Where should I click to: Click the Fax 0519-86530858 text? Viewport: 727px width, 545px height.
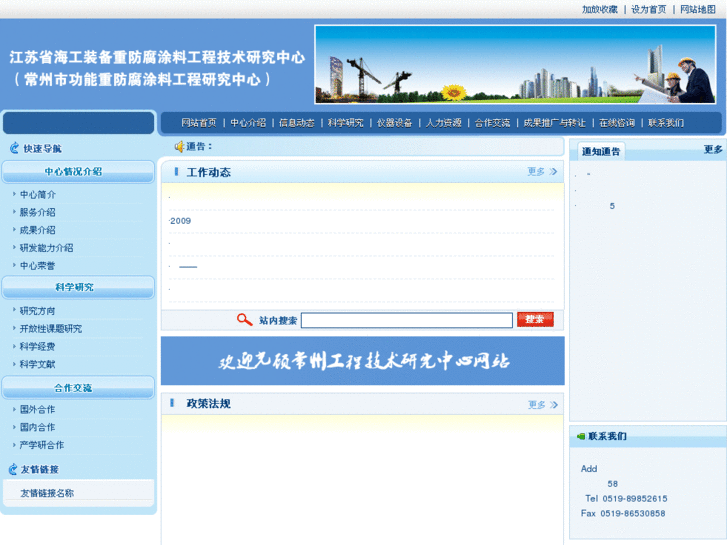coord(623,513)
